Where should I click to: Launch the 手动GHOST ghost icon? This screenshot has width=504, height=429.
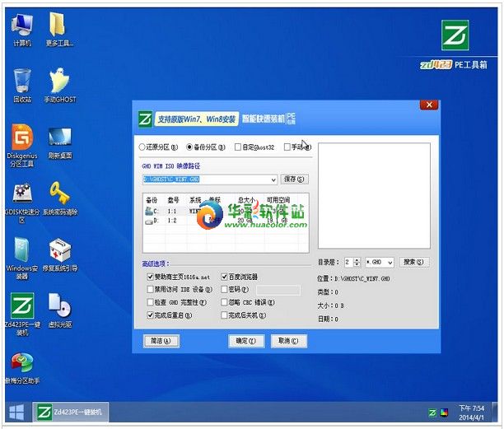(x=60, y=86)
